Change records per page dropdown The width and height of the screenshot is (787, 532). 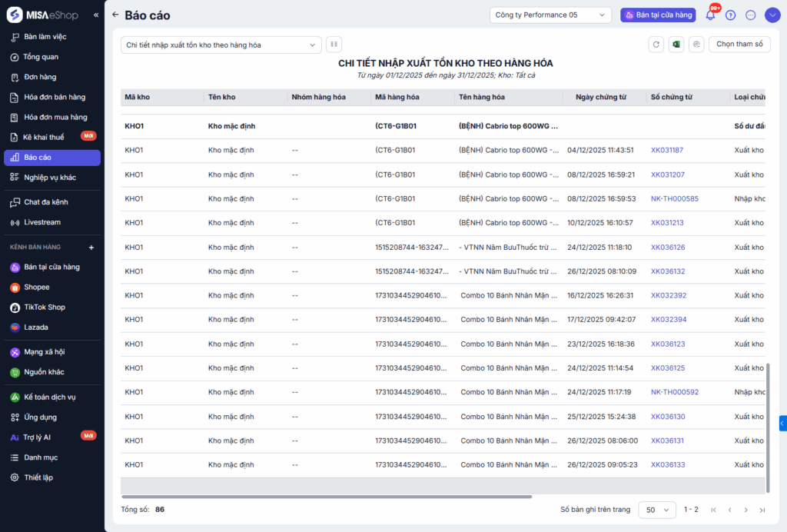[657, 510]
